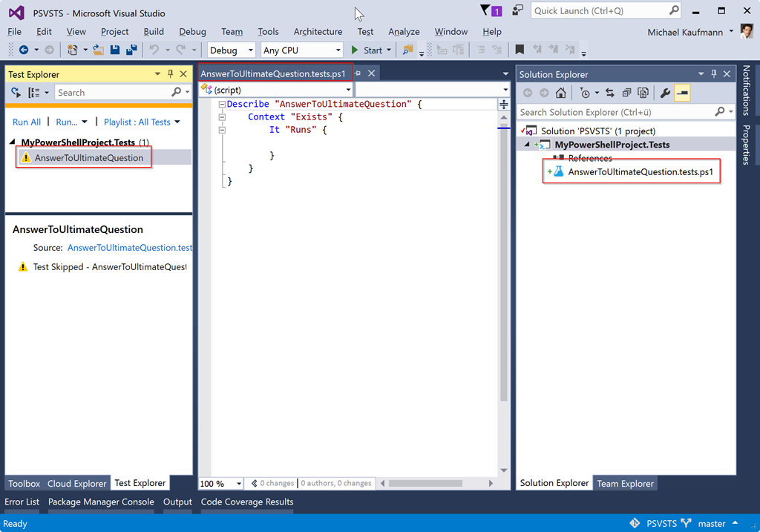Click Collapse All icon in Solution Explorer

627,93
